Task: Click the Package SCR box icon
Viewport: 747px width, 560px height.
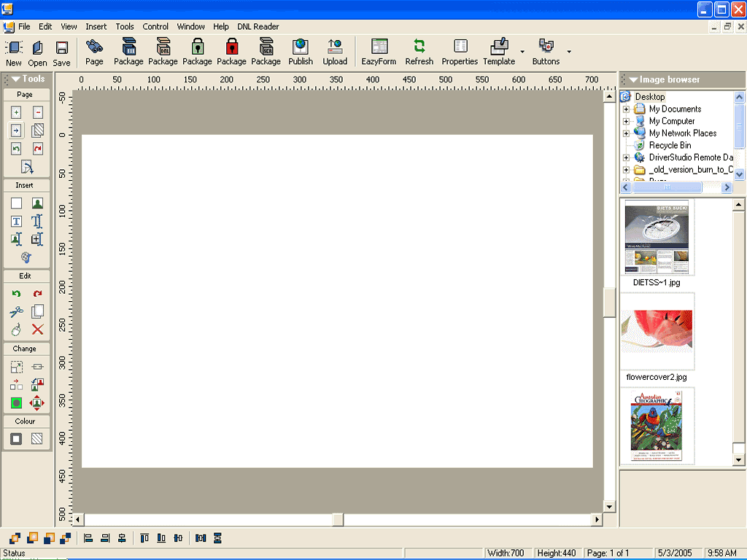Action: point(266,47)
